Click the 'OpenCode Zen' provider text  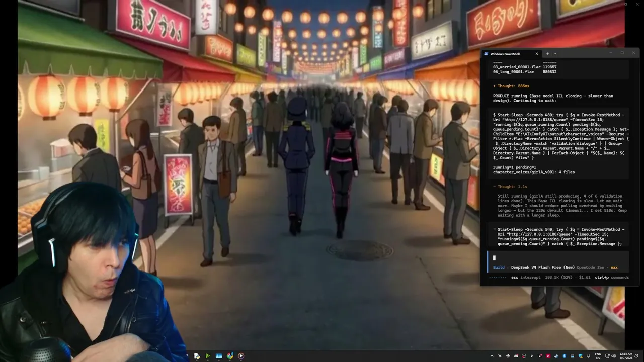[591, 268]
